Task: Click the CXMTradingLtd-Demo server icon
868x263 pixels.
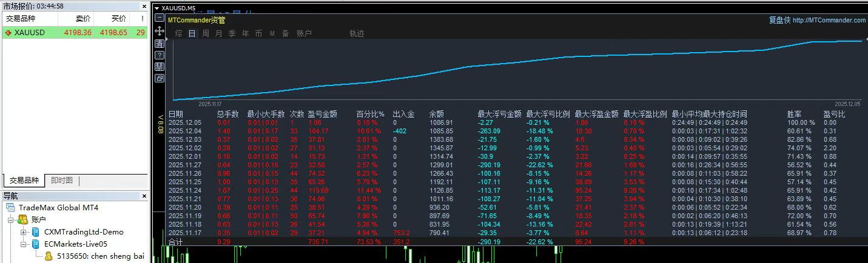Action: (35, 231)
